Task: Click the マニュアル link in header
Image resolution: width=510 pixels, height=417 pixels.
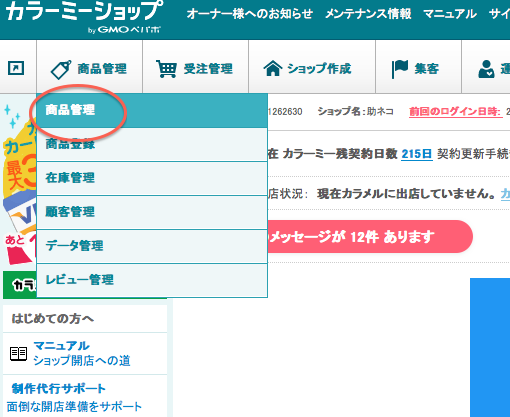Action: point(450,14)
